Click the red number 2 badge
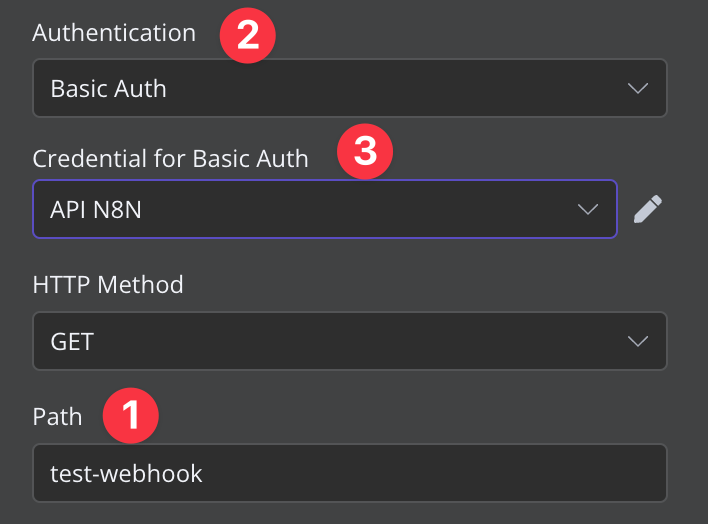Image resolution: width=708 pixels, height=524 pixels. pyautogui.click(x=246, y=34)
